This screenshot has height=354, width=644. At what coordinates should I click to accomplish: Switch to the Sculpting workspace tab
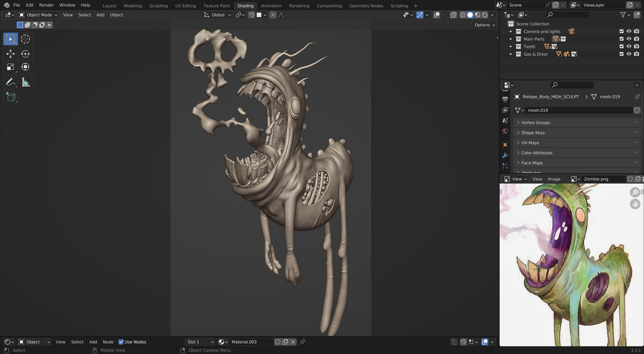point(158,6)
